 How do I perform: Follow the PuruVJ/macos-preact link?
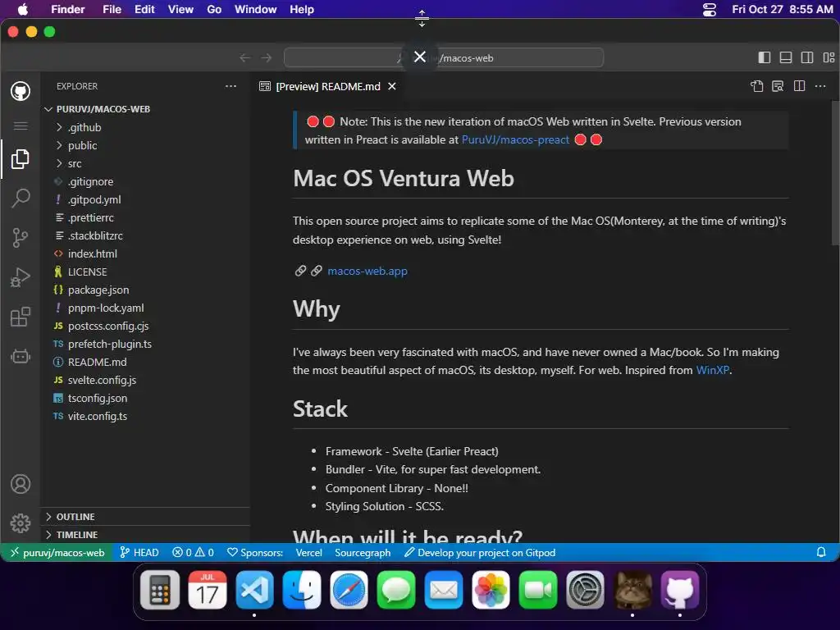(x=515, y=139)
